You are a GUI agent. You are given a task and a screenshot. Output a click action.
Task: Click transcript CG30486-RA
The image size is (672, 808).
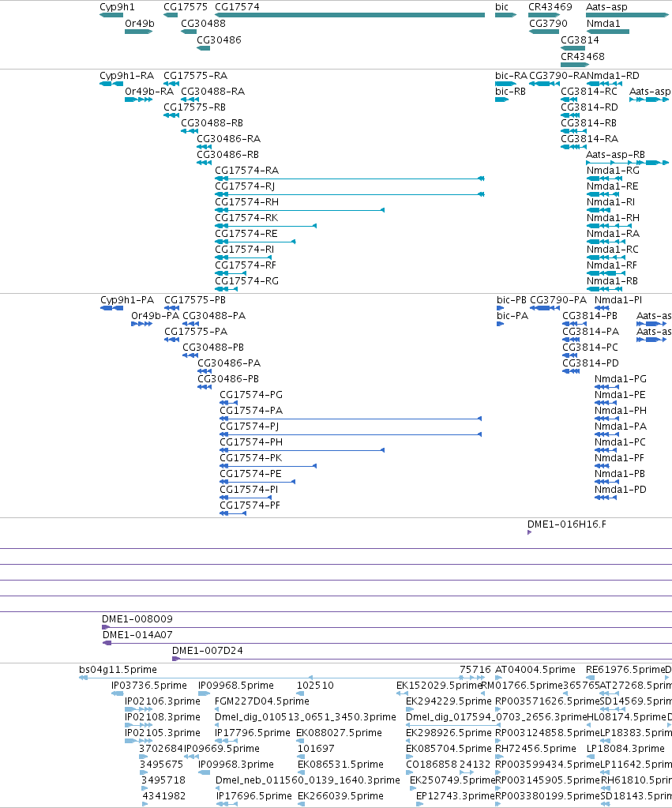[205, 147]
